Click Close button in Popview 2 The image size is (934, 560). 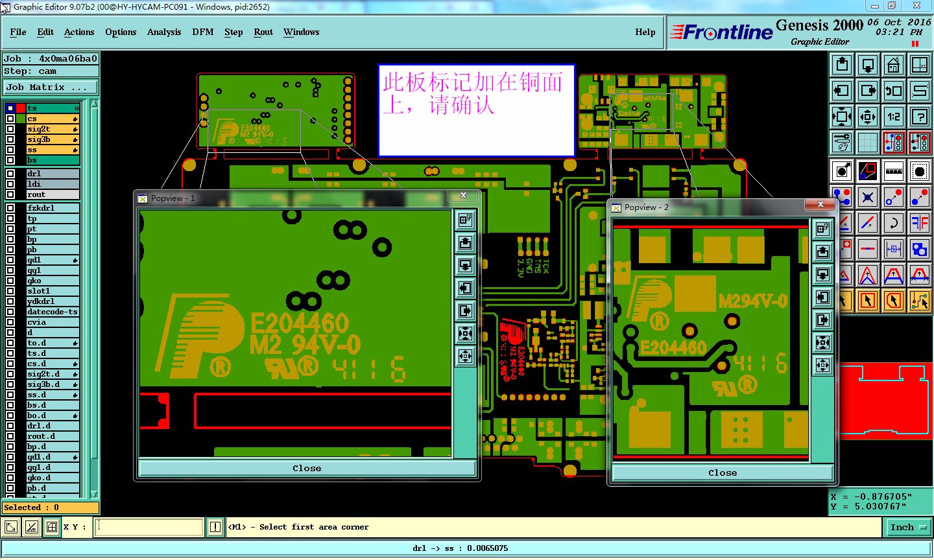coord(723,472)
